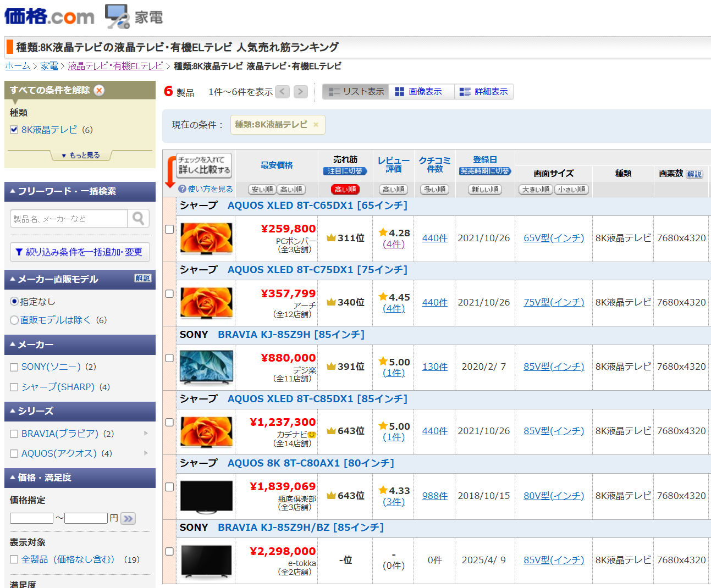
Task: Sort screen size by 大きい順
Action: pos(536,190)
